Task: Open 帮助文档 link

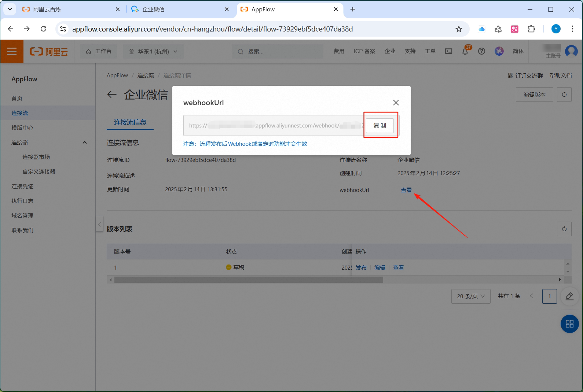Action: (x=561, y=75)
